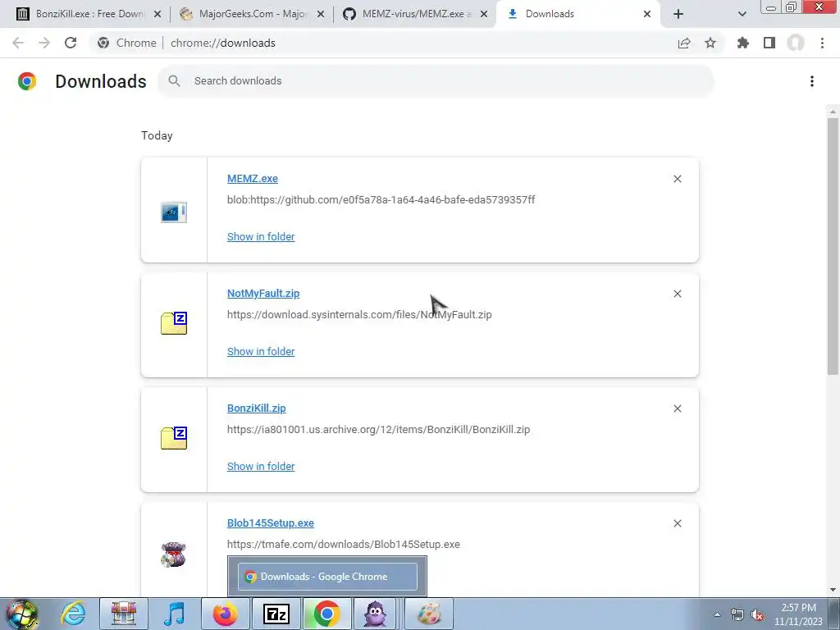Open the Blob145Setup.exe file link
Image resolution: width=840 pixels, height=630 pixels.
pyautogui.click(x=270, y=523)
